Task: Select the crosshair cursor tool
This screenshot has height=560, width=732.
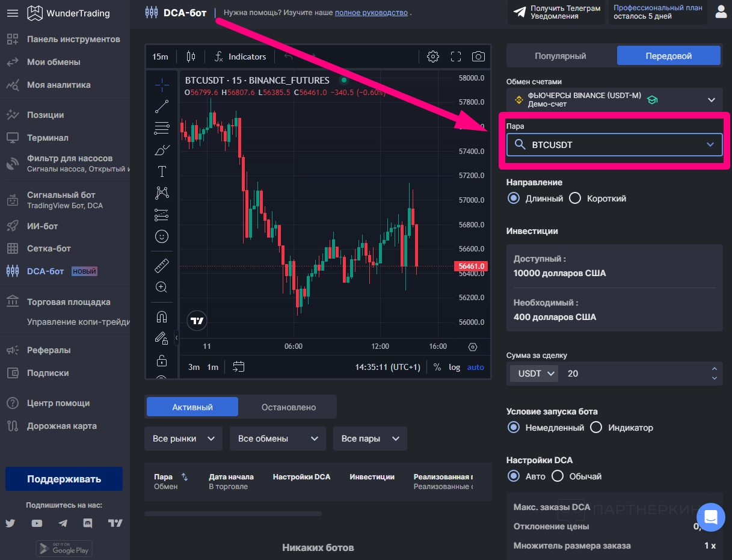Action: pyautogui.click(x=162, y=85)
